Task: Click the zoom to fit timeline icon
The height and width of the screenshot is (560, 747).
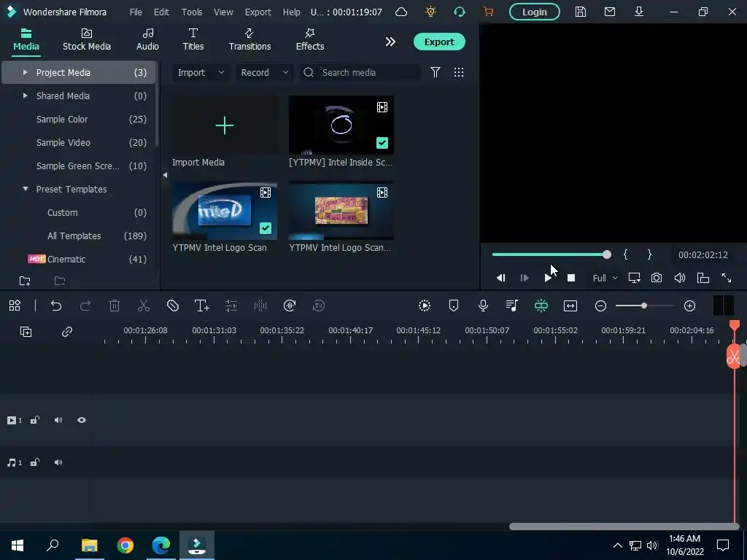Action: 570,306
